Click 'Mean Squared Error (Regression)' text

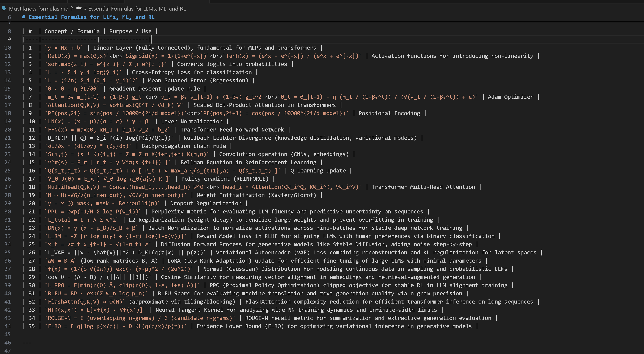(198, 80)
